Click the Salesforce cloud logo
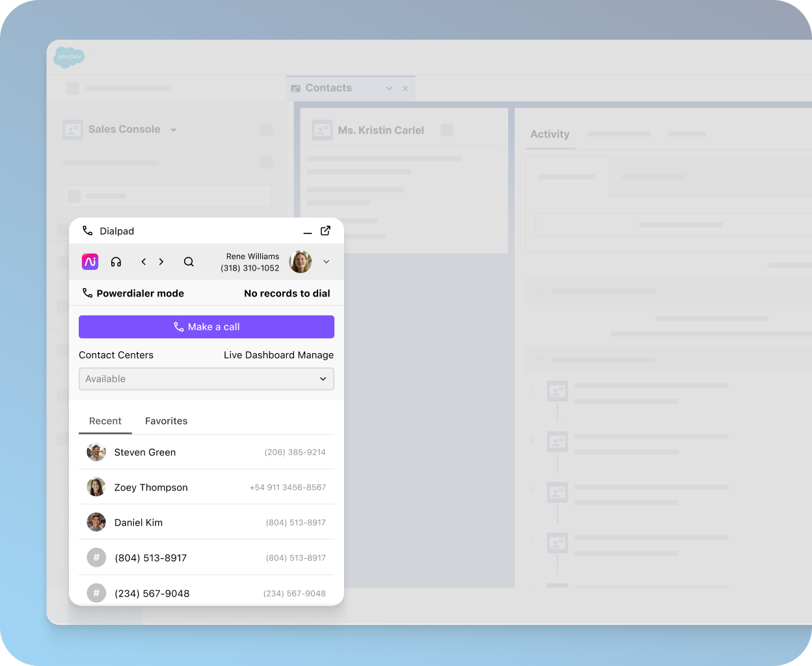The height and width of the screenshot is (666, 812). point(69,57)
